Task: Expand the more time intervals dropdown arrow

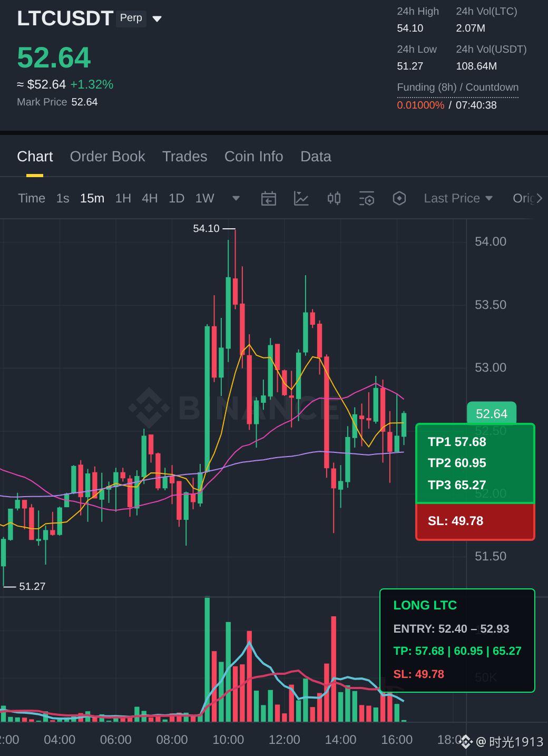Action: point(236,198)
